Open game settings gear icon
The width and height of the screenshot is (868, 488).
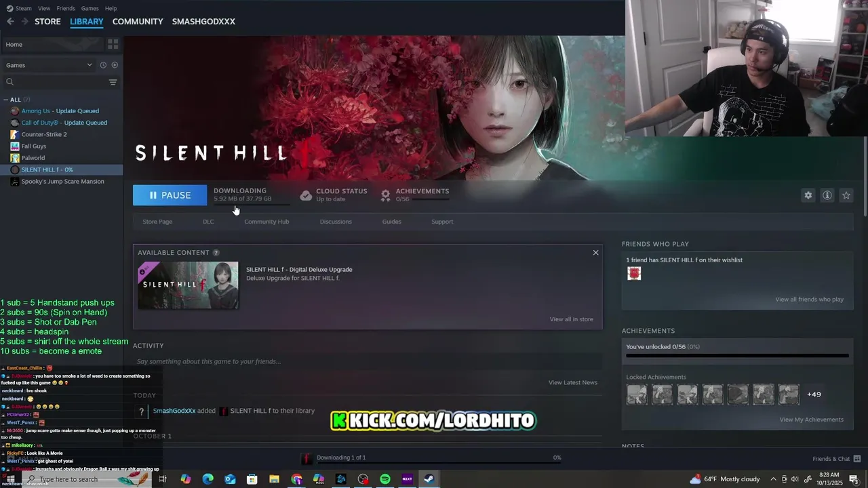click(808, 195)
